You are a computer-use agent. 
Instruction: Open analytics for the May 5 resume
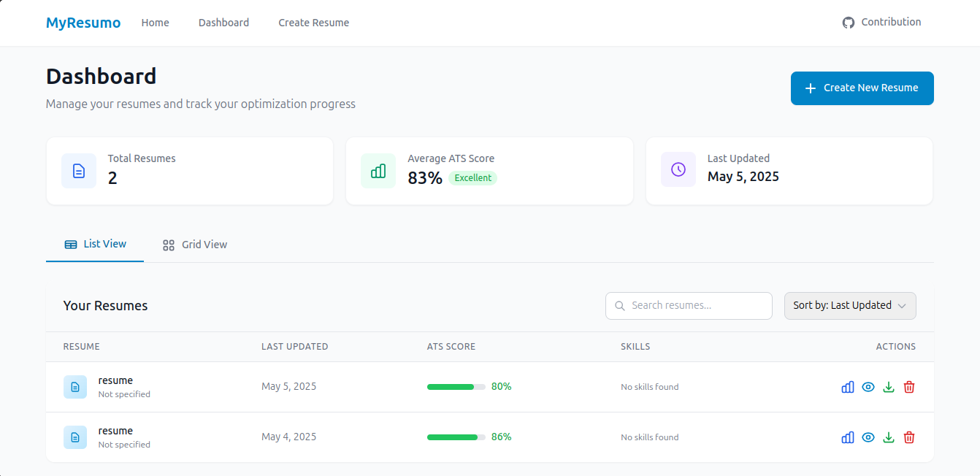(x=847, y=386)
